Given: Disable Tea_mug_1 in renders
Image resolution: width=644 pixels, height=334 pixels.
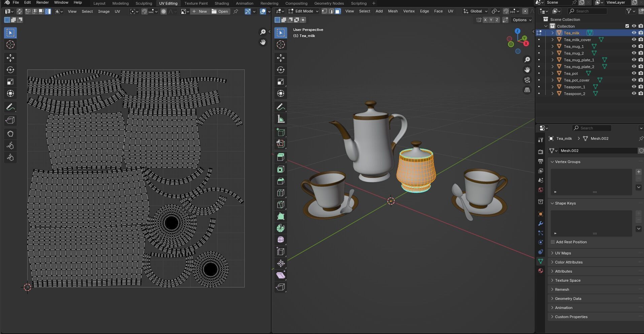Looking at the screenshot, I should (641, 47).
